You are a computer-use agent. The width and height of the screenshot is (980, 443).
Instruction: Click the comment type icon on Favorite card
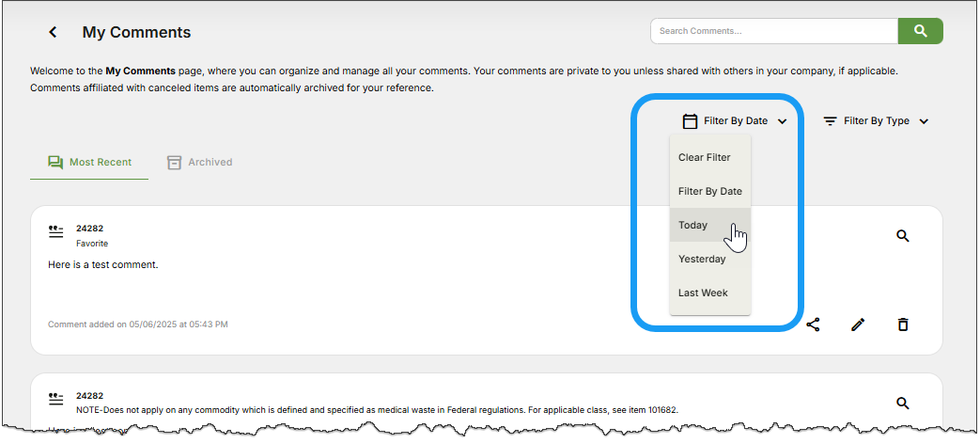pos(56,230)
